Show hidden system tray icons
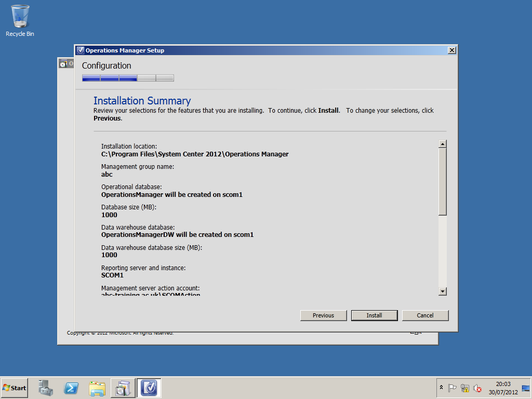The image size is (532, 399). [442, 388]
